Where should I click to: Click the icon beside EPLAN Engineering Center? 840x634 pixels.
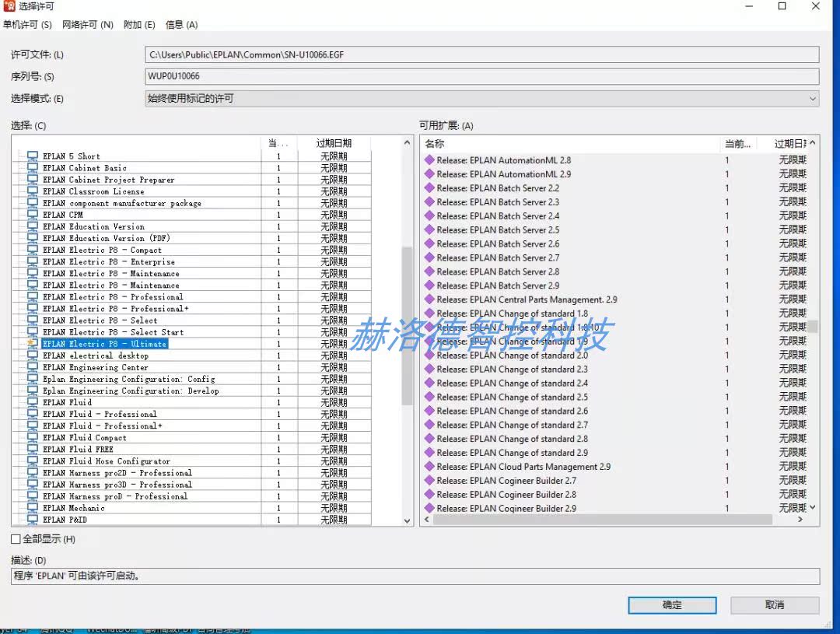click(x=33, y=367)
